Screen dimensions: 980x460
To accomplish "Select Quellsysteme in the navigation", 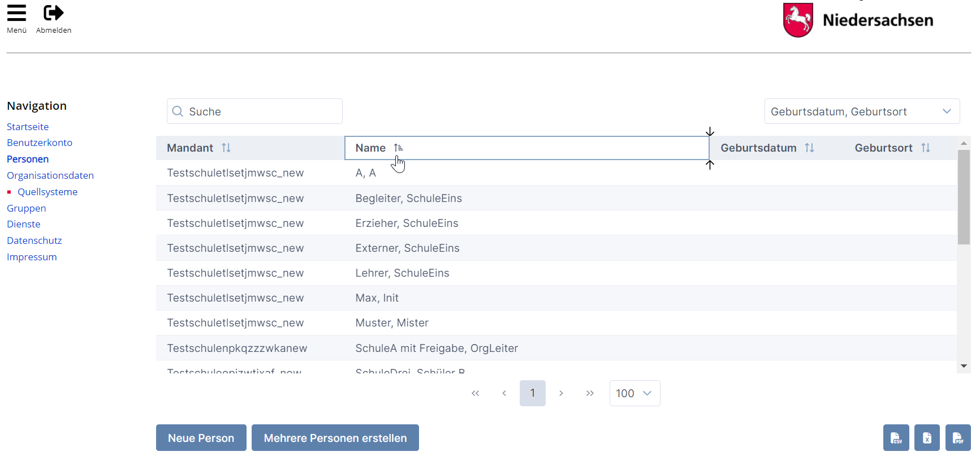I will 48,192.
